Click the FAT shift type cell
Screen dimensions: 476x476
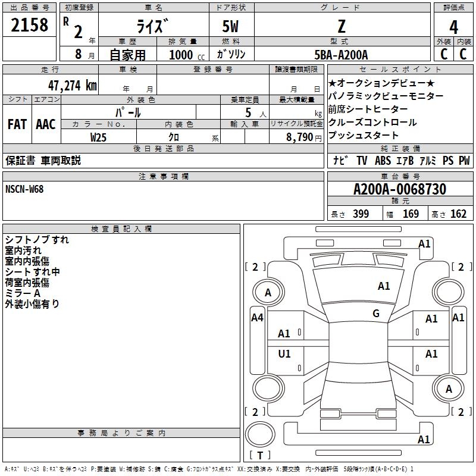17,124
